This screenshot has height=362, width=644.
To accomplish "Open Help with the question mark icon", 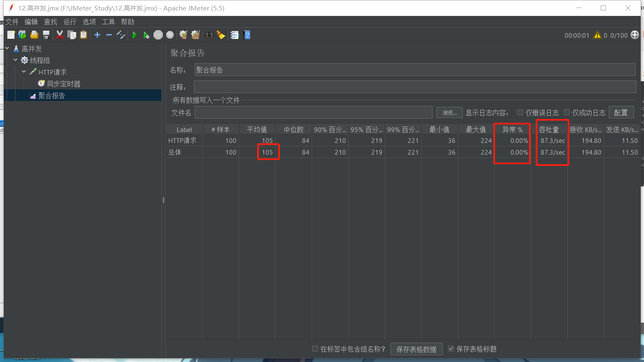I will pyautogui.click(x=247, y=35).
